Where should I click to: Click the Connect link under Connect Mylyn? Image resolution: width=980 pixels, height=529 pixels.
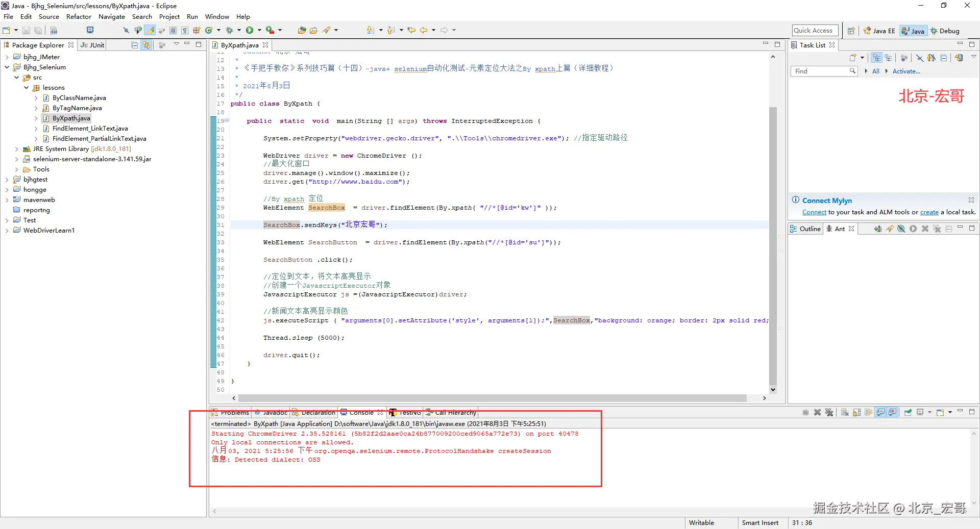pos(814,212)
